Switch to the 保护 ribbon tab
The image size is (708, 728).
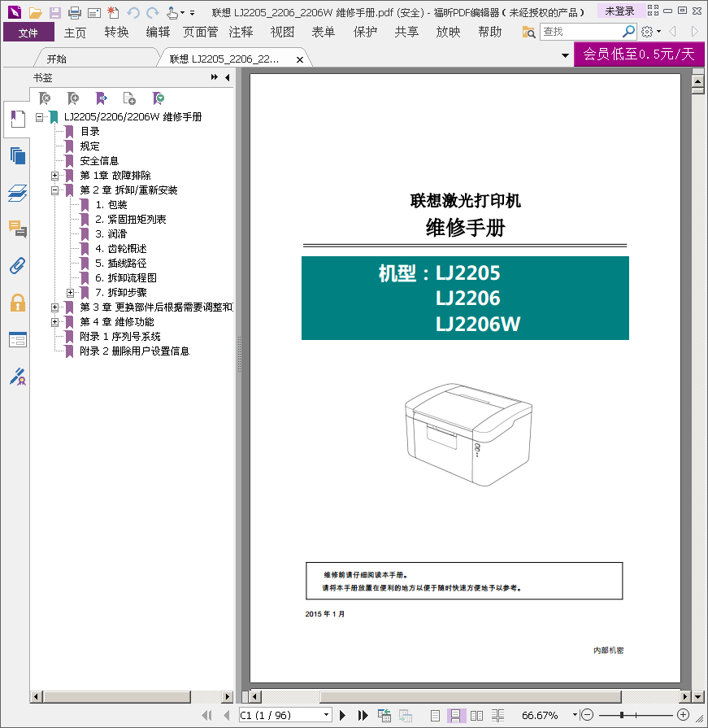coord(365,32)
